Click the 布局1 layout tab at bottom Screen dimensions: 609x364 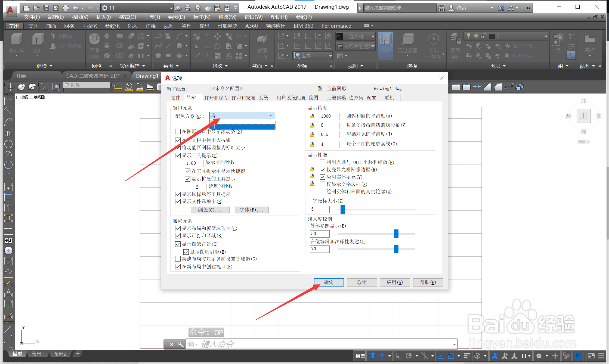38,354
